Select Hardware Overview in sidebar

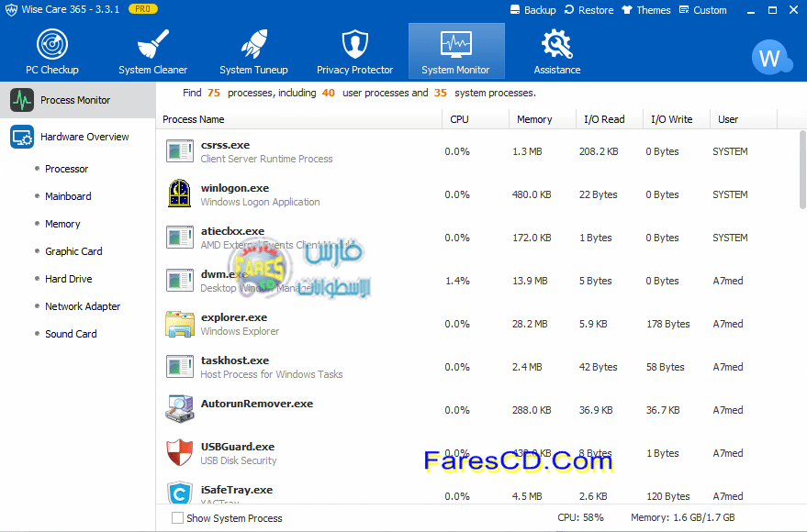coord(78,137)
